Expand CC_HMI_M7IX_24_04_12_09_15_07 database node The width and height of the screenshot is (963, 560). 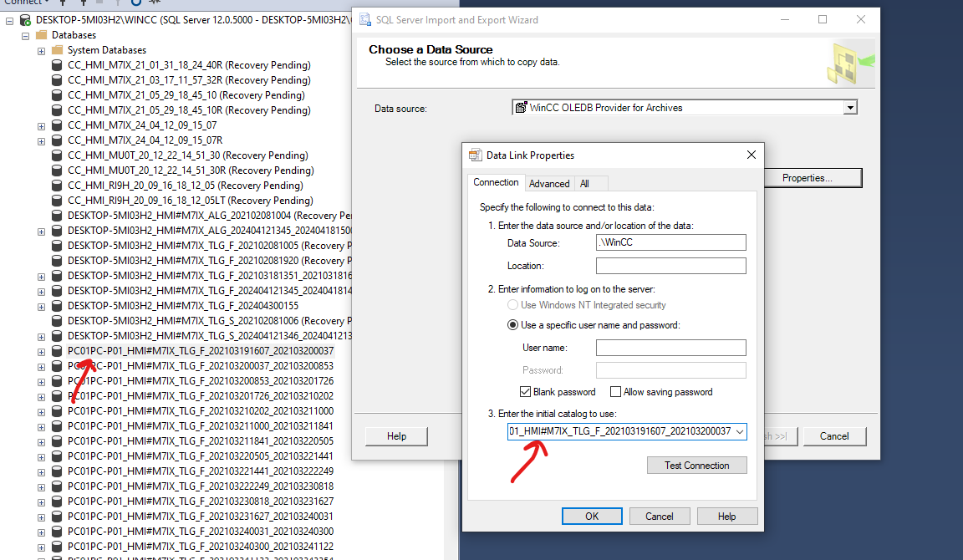pyautogui.click(x=41, y=126)
